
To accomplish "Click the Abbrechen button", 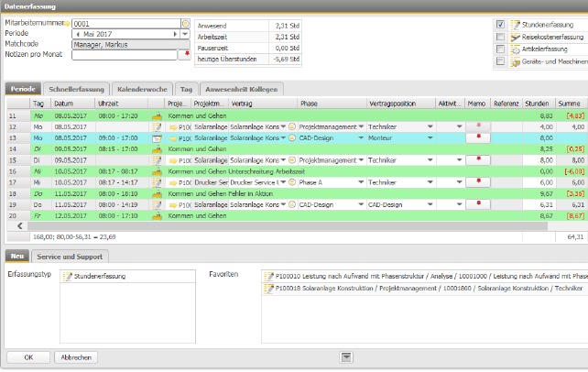I will click(x=76, y=357).
